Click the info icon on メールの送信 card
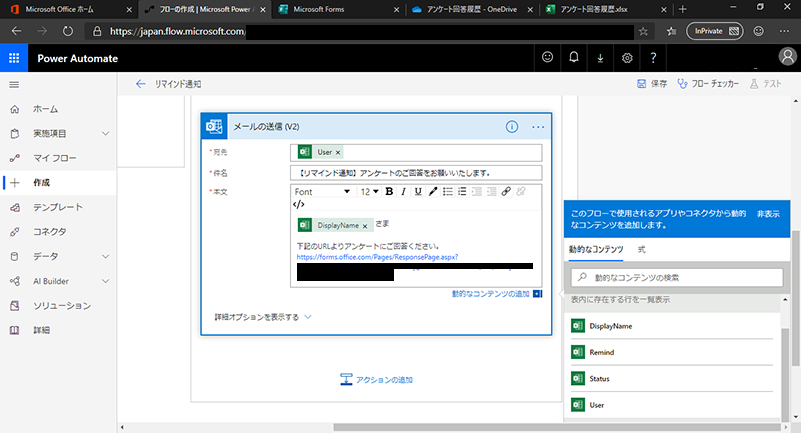 click(x=512, y=127)
